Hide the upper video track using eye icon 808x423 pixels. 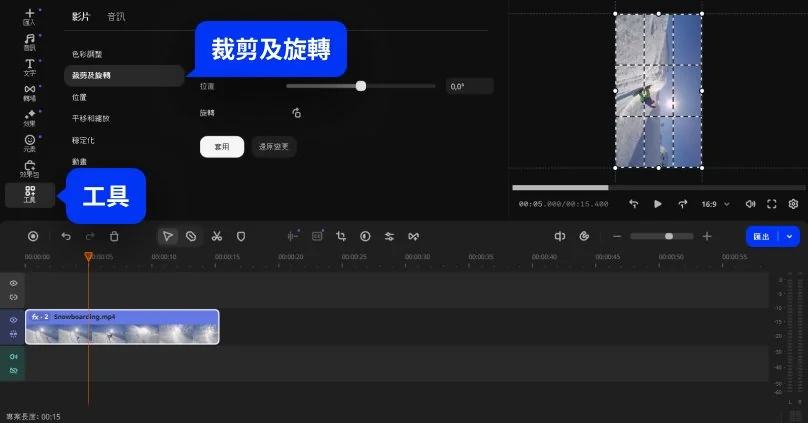click(x=14, y=284)
